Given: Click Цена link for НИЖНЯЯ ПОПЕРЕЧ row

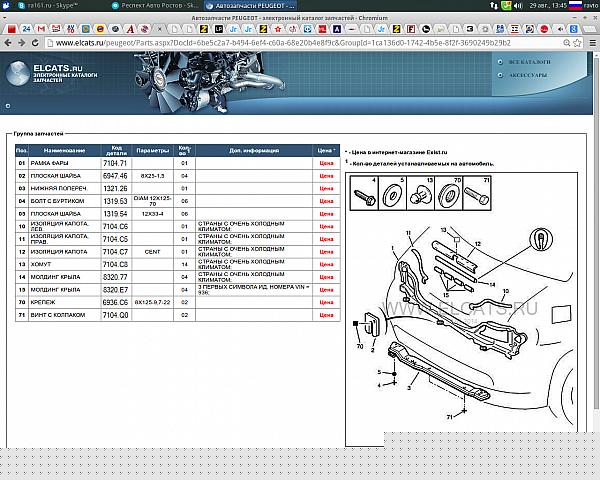Looking at the screenshot, I should [x=326, y=188].
